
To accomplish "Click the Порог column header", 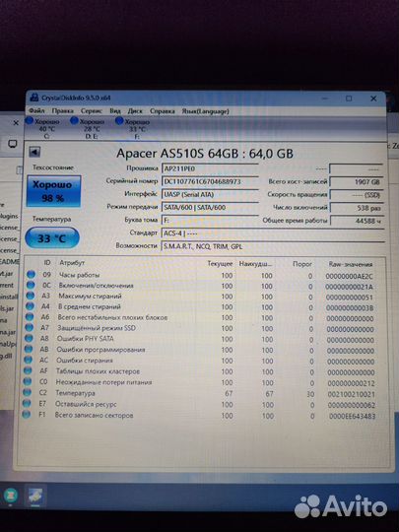I will [302, 264].
